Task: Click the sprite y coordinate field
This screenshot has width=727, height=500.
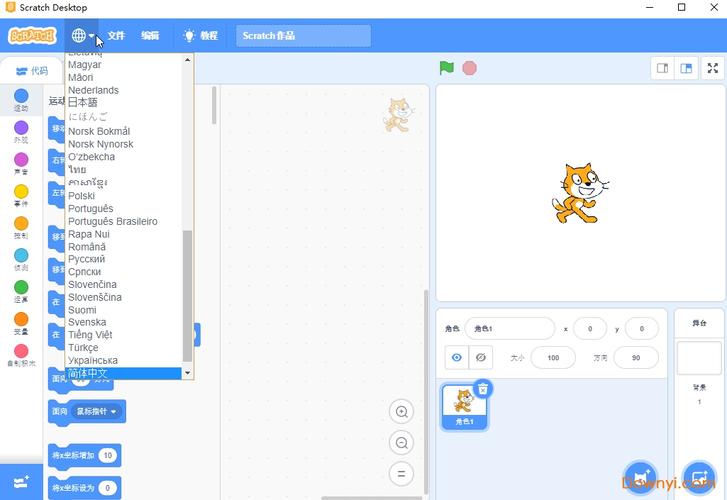Action: [x=642, y=329]
